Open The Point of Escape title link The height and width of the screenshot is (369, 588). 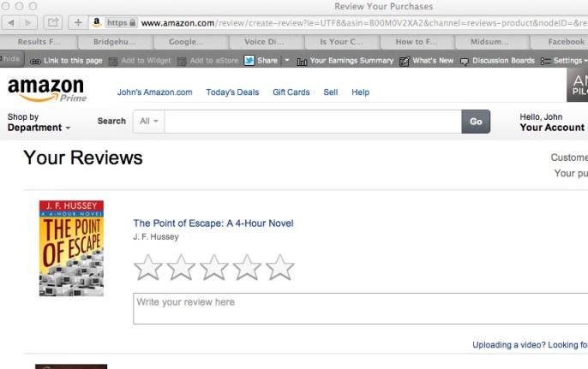213,223
